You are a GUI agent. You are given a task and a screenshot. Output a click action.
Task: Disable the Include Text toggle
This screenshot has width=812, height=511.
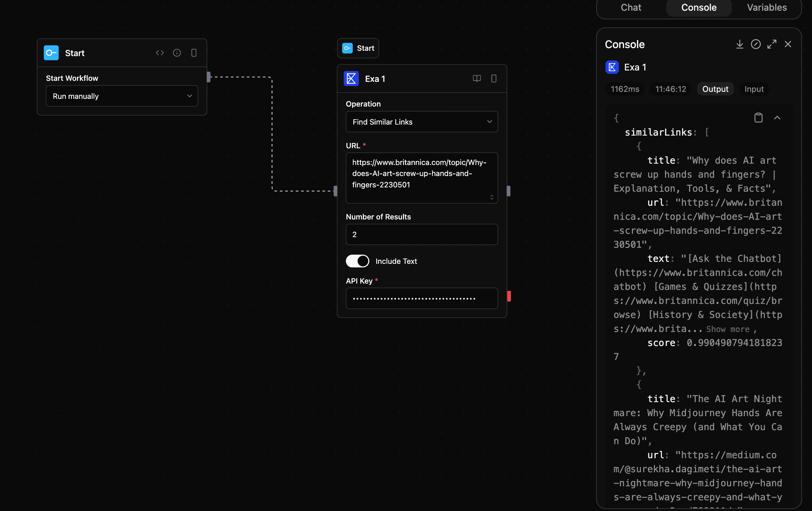[357, 261]
